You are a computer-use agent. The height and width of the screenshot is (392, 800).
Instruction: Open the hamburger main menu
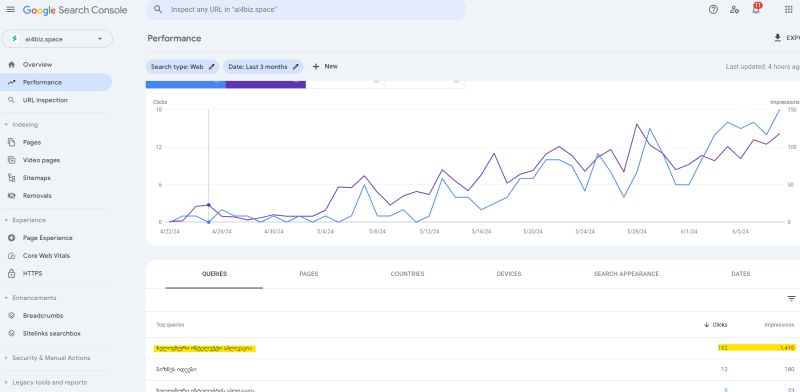11,10
